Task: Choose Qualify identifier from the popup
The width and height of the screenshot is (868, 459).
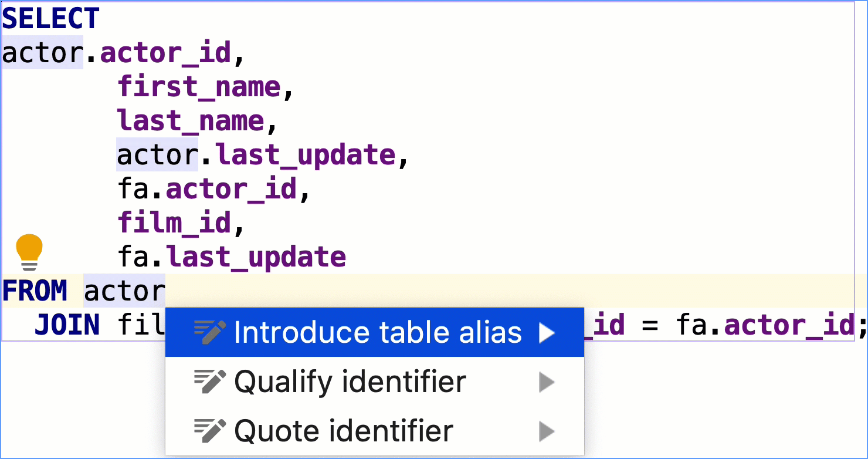Action: coord(350,382)
